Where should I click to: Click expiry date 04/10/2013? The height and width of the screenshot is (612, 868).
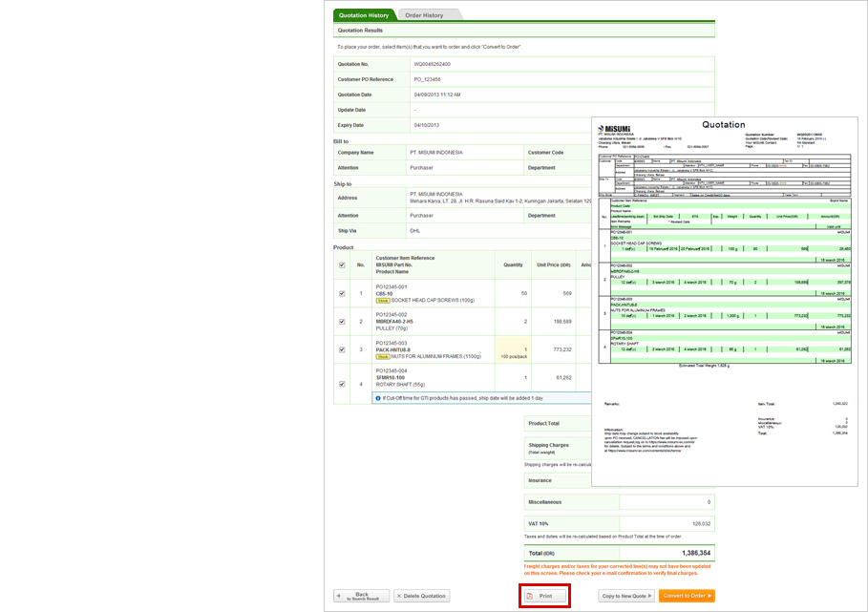427,125
